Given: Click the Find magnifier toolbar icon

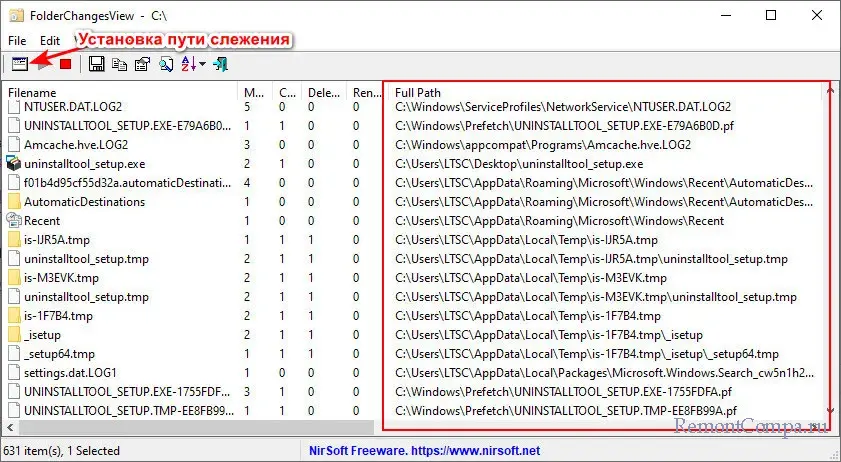Looking at the screenshot, I should click(x=165, y=64).
